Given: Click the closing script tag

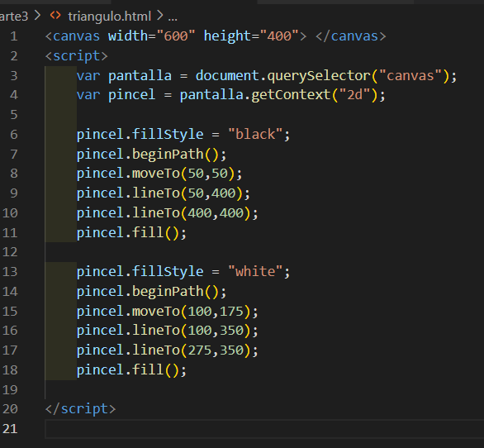Looking at the screenshot, I should tap(81, 409).
